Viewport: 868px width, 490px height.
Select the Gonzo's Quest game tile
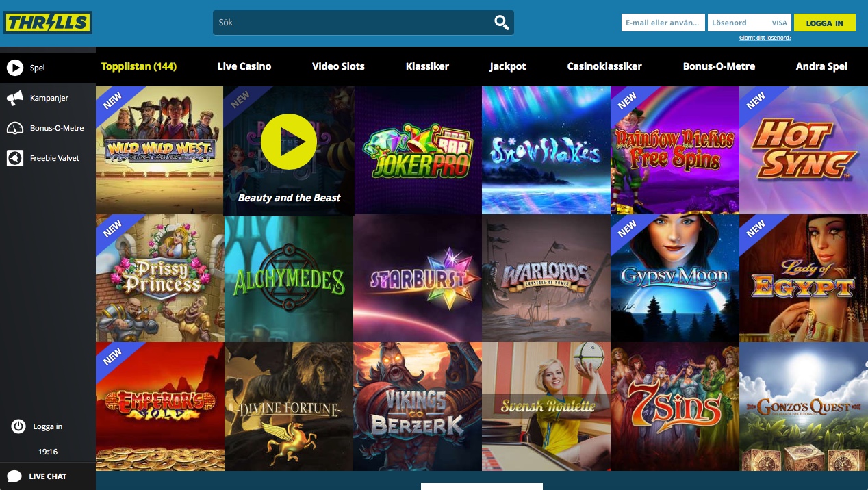click(803, 407)
